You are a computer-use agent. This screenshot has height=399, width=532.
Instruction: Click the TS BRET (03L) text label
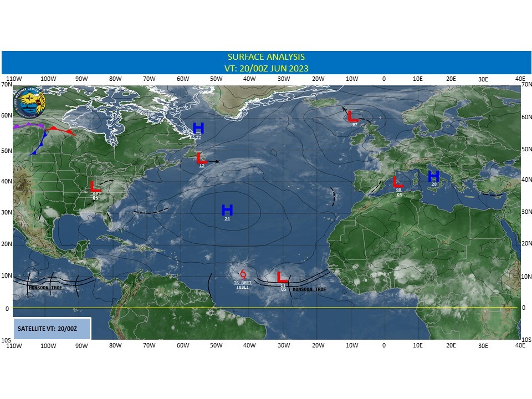point(243,285)
